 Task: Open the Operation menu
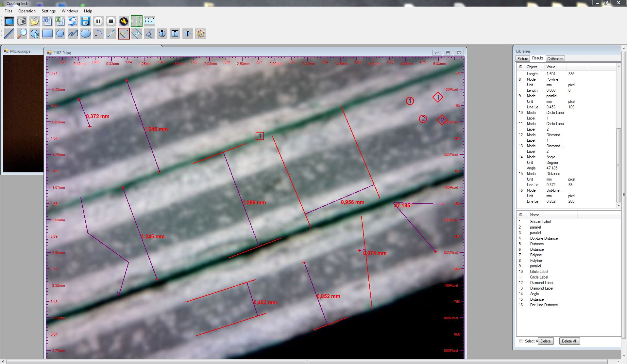point(27,11)
